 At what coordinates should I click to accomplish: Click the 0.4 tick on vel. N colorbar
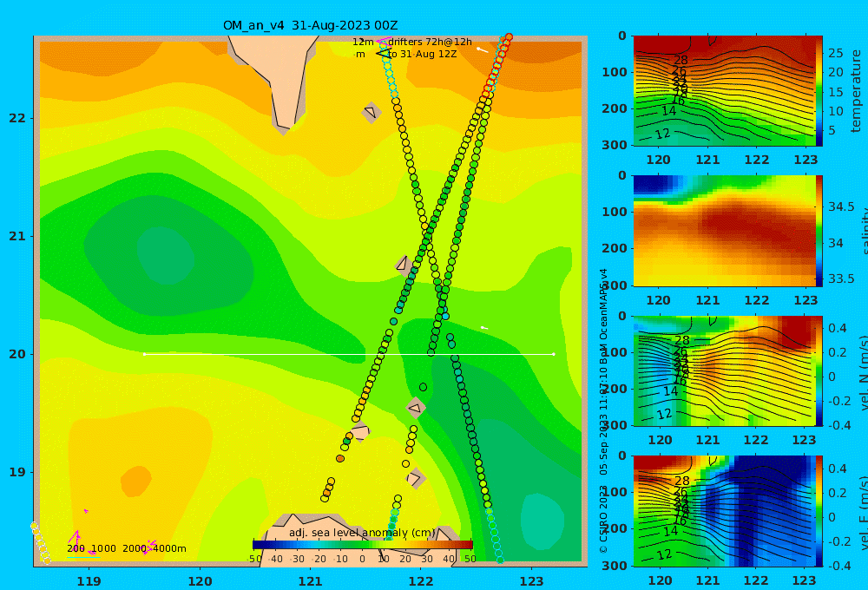coord(837,328)
